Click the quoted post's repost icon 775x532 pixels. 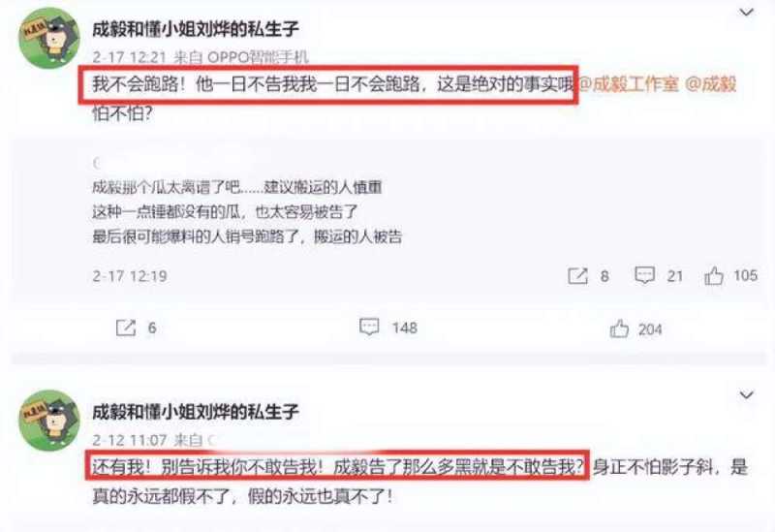click(577, 276)
